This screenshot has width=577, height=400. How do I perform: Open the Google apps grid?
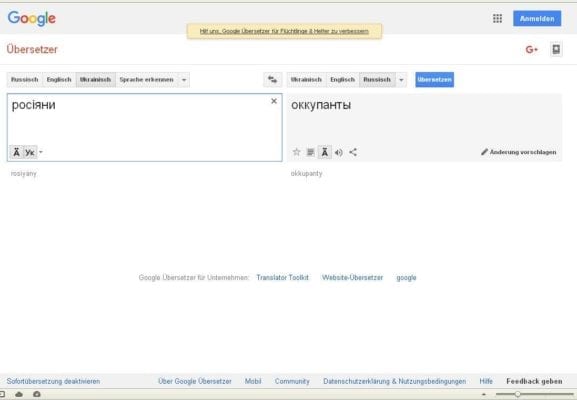(x=497, y=18)
